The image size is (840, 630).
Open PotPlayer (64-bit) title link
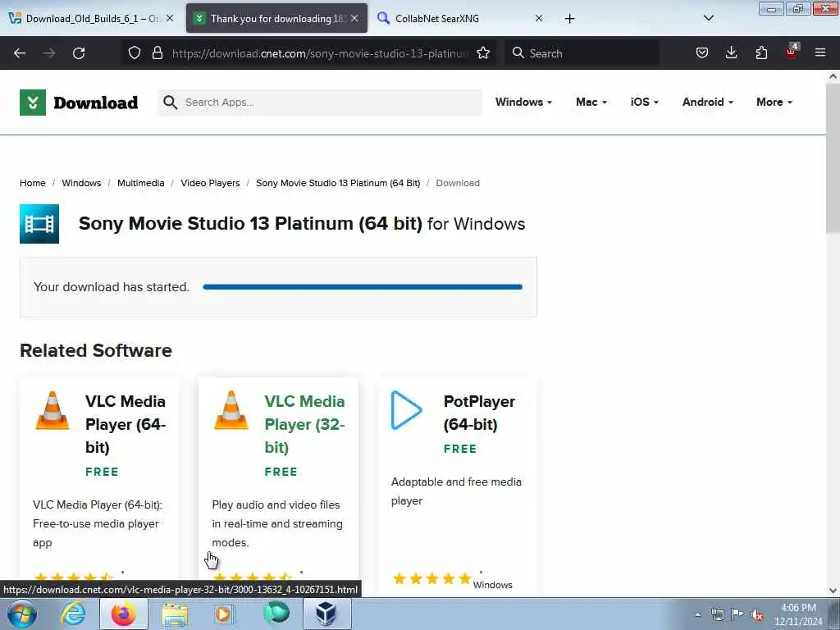[479, 413]
